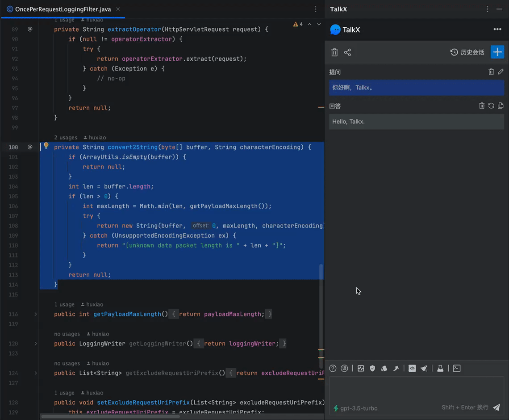Click the pulse/analysis monitor icon in TalkX toolbar
The height and width of the screenshot is (420, 509).
click(x=361, y=368)
